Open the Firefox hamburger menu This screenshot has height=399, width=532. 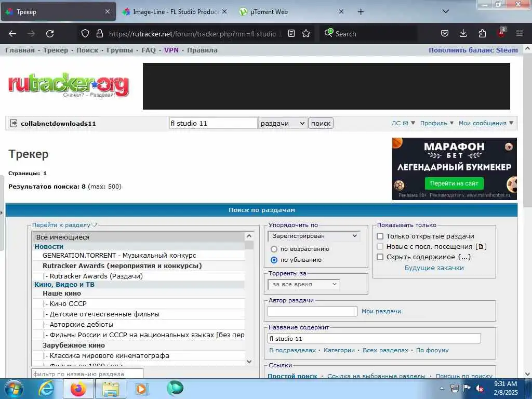click(x=520, y=33)
